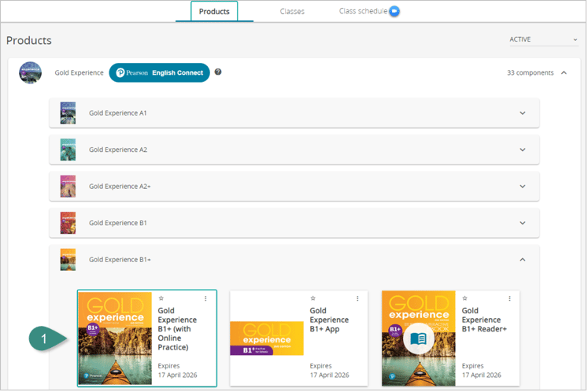The image size is (588, 392).
Task: Select the Products tab
Action: pos(215,12)
